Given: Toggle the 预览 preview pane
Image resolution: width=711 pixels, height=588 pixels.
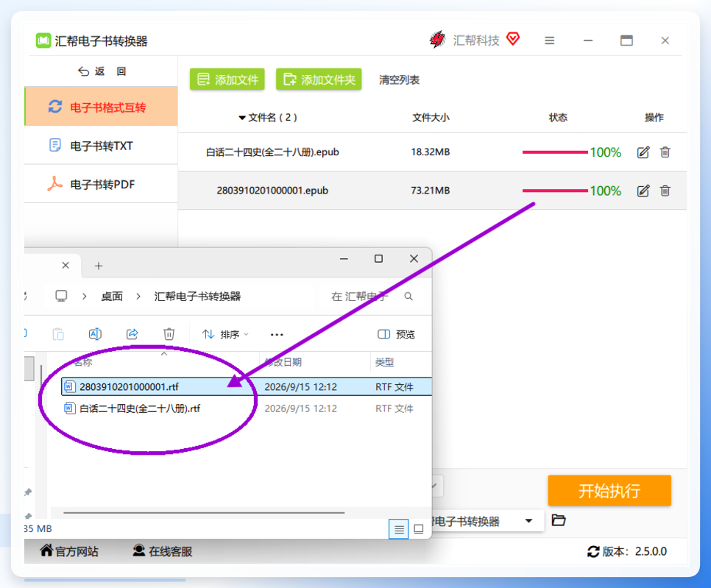Looking at the screenshot, I should pyautogui.click(x=396, y=335).
